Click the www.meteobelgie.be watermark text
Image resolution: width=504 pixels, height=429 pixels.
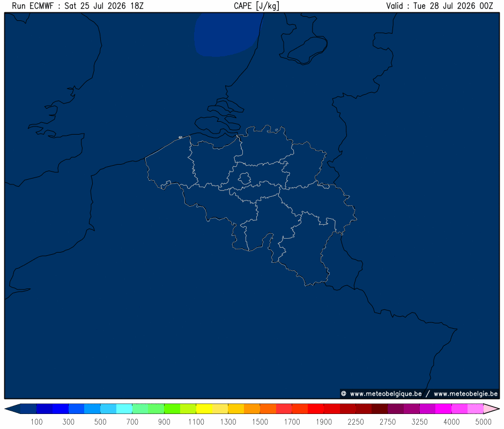point(465,394)
